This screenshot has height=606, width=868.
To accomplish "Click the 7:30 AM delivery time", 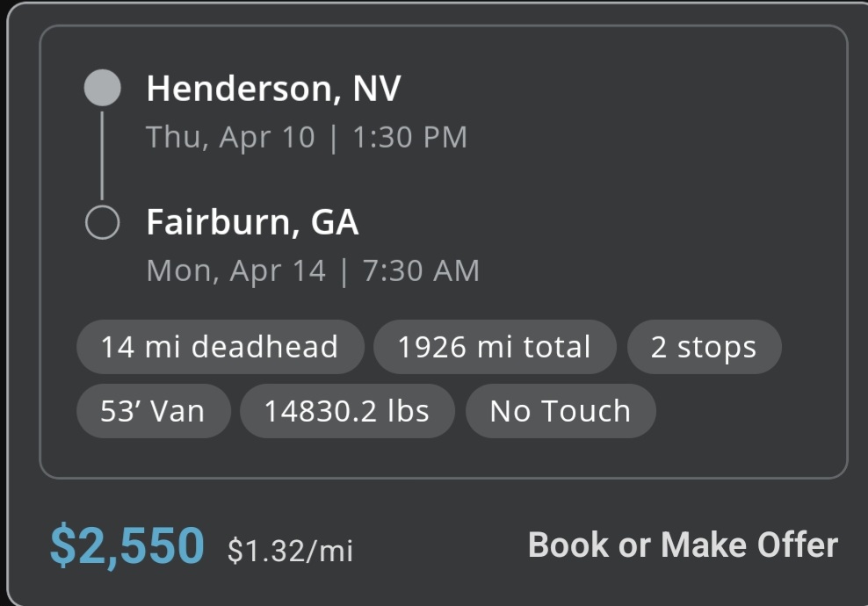I will pyautogui.click(x=422, y=271).
